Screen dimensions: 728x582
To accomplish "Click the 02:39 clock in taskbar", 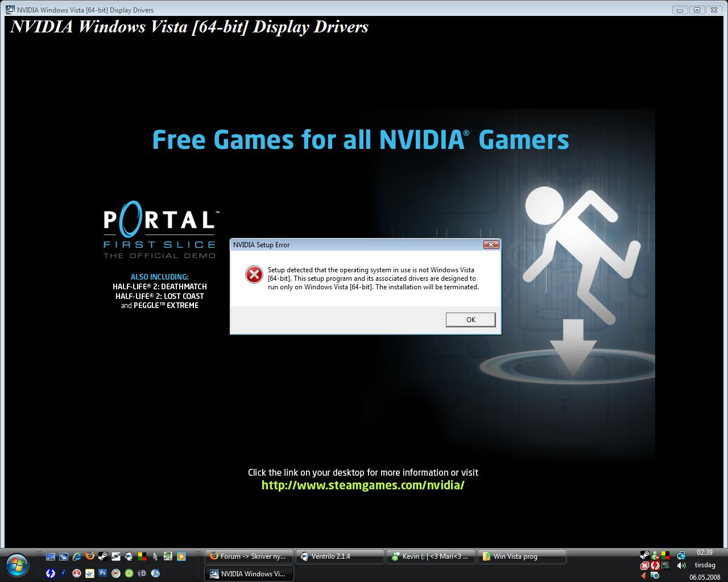I will (705, 552).
